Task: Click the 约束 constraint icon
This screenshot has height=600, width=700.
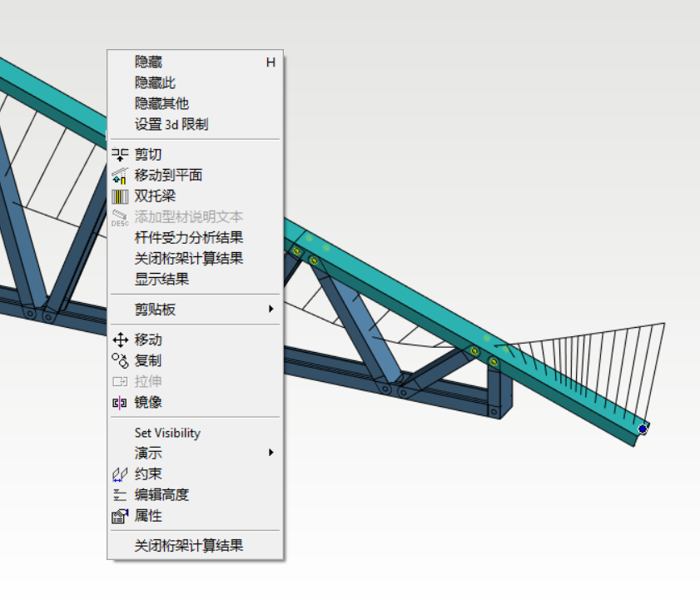Action: coord(120,474)
